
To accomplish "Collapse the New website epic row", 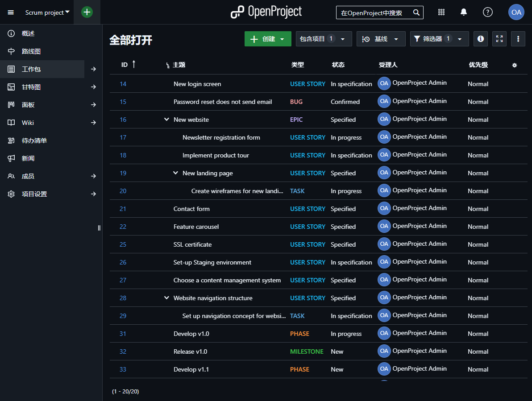I will (166, 119).
